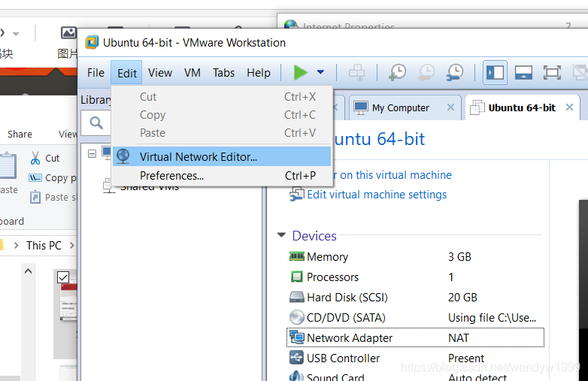Collapse the My Computer library tree node

92,153
